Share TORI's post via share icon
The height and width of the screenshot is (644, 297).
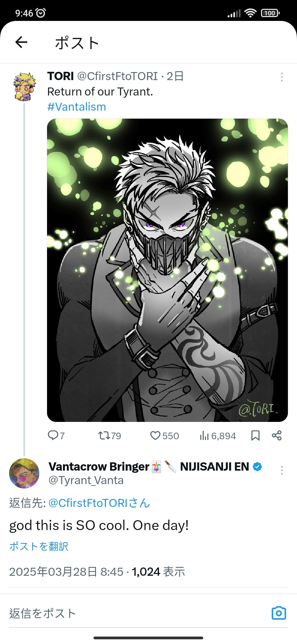pos(277,436)
